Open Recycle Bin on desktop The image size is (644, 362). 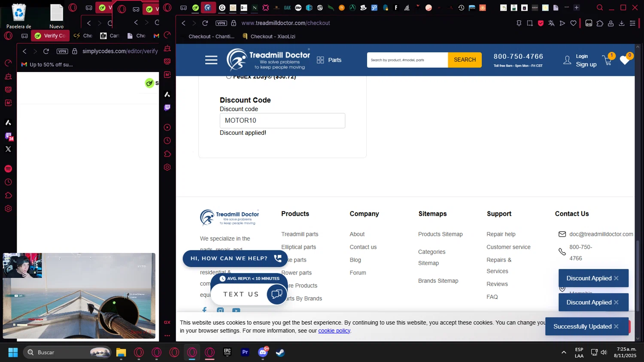coord(19,16)
